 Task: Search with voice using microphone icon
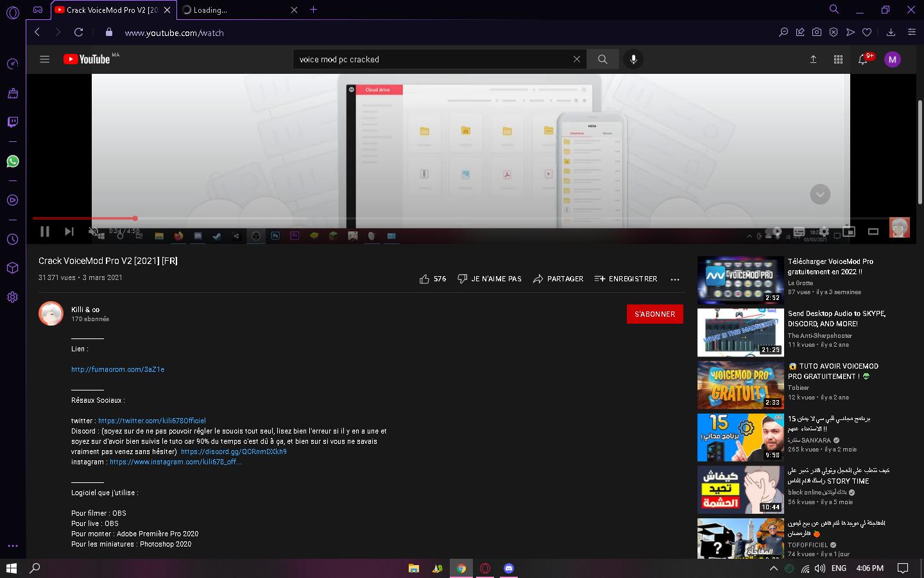coord(633,59)
